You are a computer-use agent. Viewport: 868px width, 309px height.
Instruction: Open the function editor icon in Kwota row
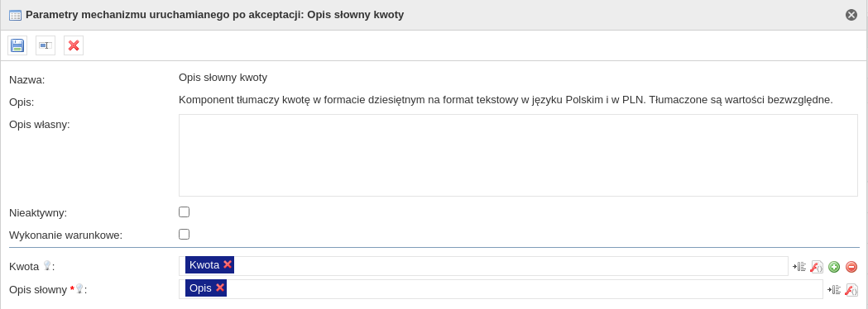(817, 267)
